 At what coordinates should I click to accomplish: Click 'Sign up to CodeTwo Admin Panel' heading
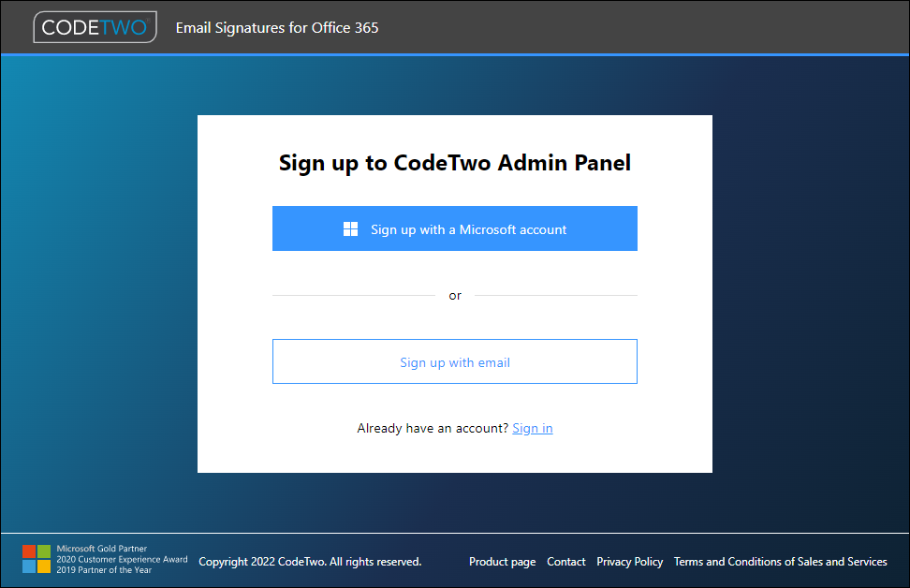[454, 163]
